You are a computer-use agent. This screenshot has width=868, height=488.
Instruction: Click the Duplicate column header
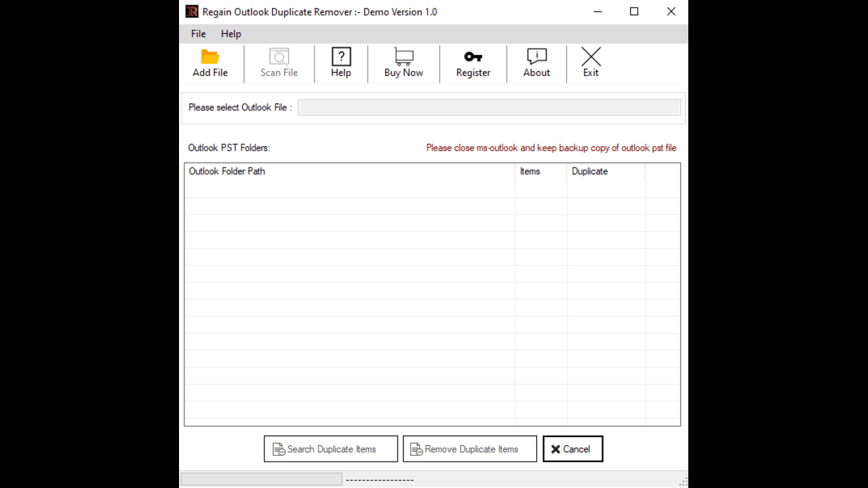click(x=606, y=171)
